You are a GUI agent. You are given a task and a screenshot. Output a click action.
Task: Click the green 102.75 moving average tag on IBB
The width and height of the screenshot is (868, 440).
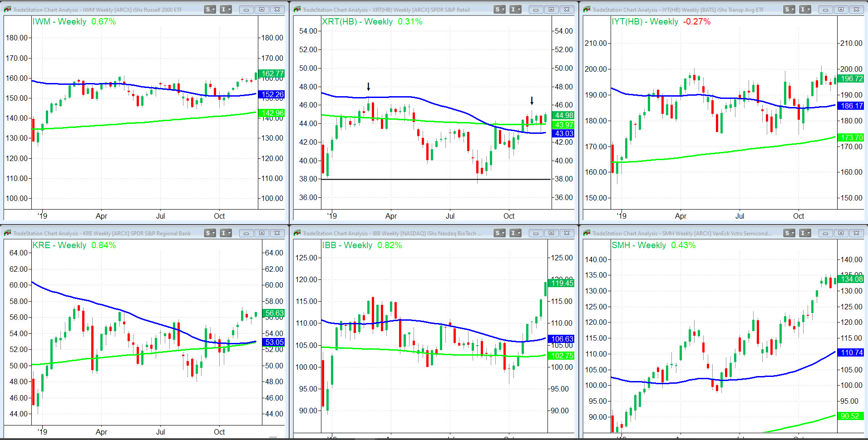coord(562,356)
